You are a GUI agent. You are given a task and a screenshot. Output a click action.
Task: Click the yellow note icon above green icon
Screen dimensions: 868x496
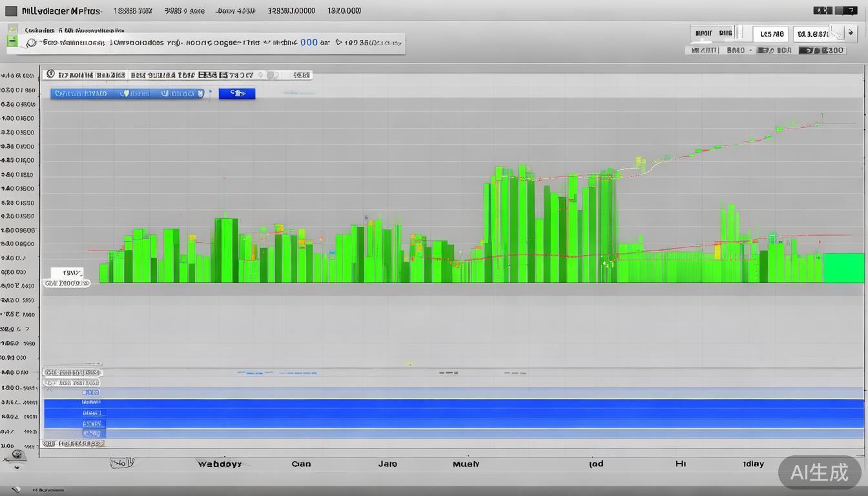pos(12,29)
